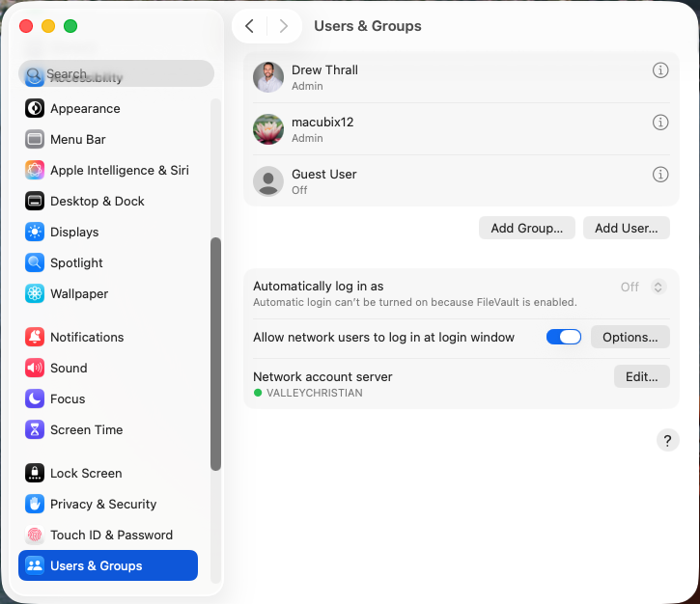The image size is (700, 604).
Task: Go back using the back chevron
Action: pyautogui.click(x=249, y=26)
